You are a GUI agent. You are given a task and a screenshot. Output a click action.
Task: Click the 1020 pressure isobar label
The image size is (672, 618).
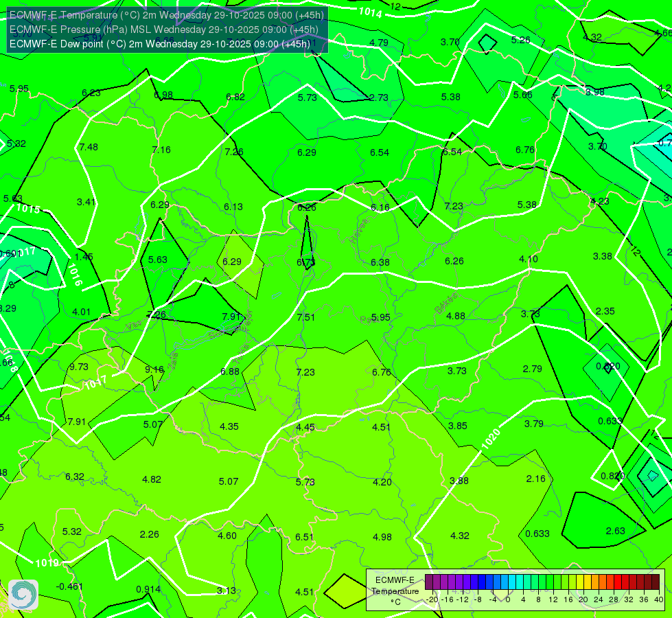(491, 439)
